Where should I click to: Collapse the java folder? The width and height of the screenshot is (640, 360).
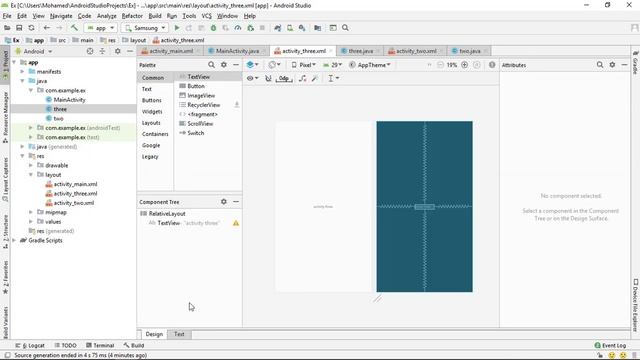[23, 81]
